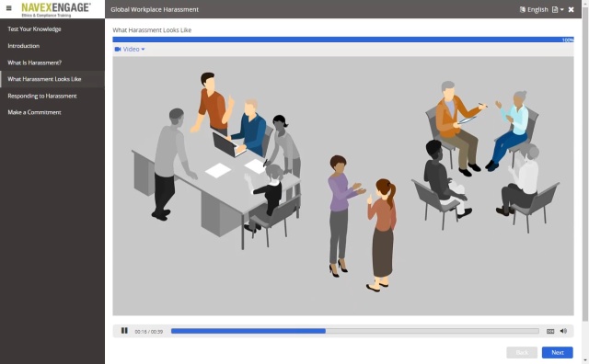Screen dimensions: 589x364
Task: Seek on the video progress slider
Action: pos(355,331)
